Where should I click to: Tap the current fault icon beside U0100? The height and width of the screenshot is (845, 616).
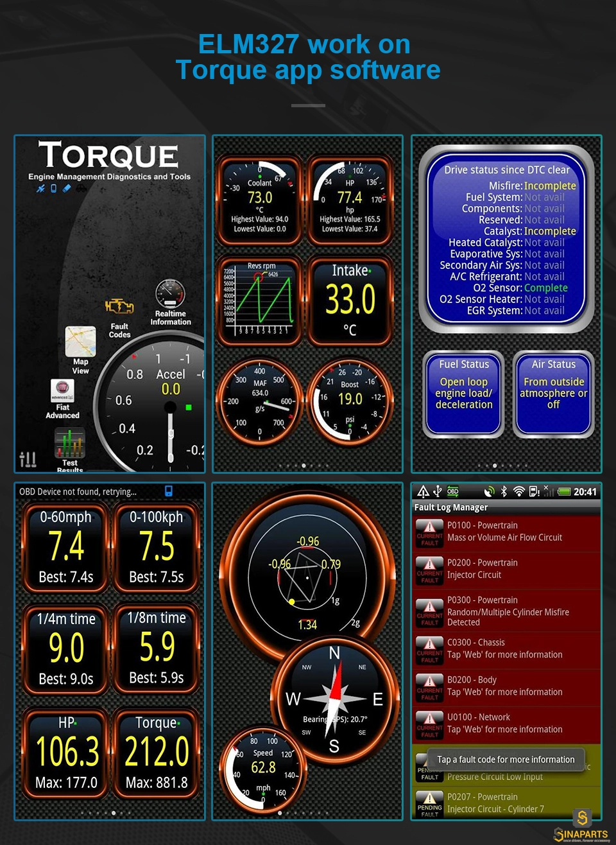[x=430, y=724]
